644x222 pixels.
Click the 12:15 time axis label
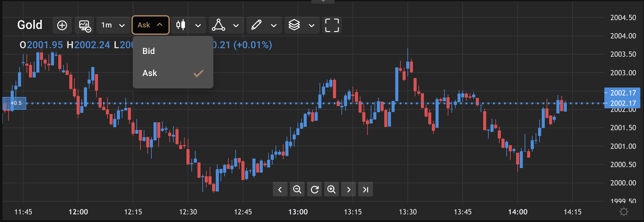(x=133, y=212)
